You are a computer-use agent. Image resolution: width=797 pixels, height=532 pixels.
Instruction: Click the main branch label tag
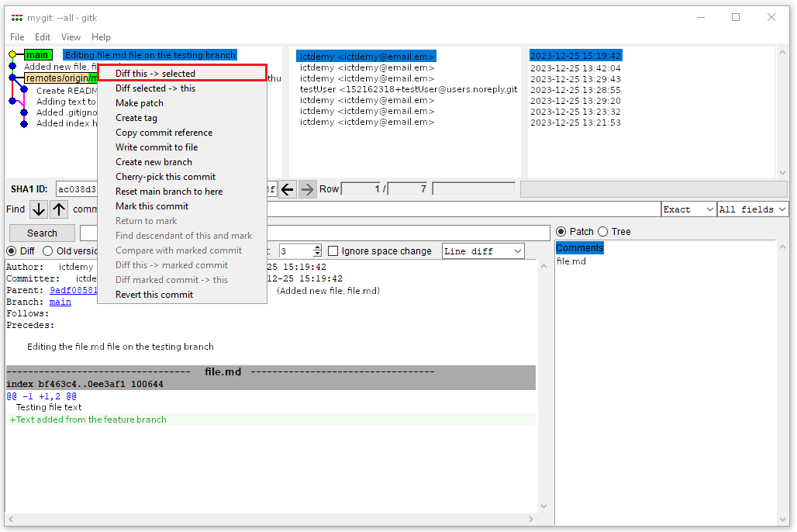coord(37,55)
